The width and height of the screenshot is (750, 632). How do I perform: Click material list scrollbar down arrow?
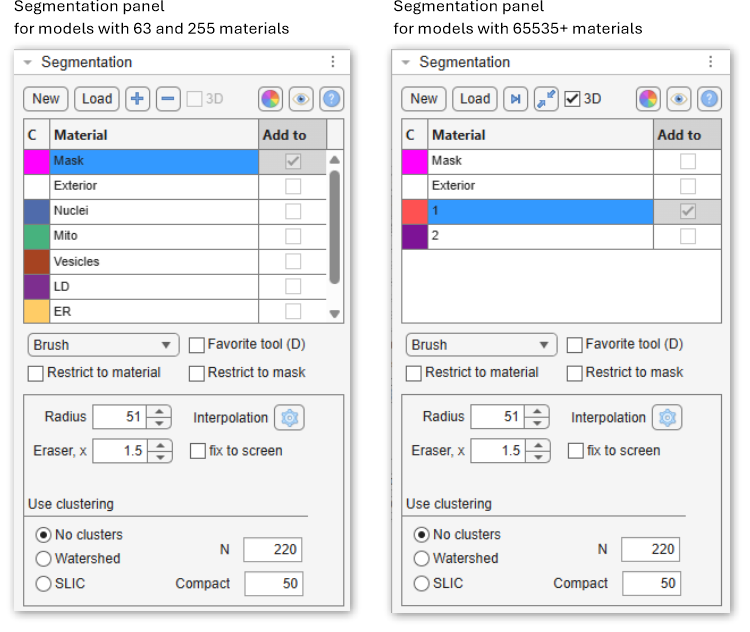pyautogui.click(x=335, y=314)
